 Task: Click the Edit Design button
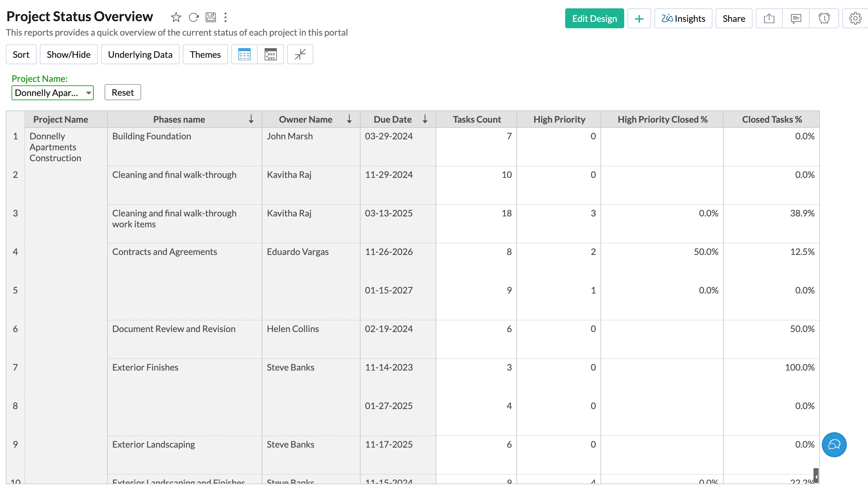pos(594,19)
